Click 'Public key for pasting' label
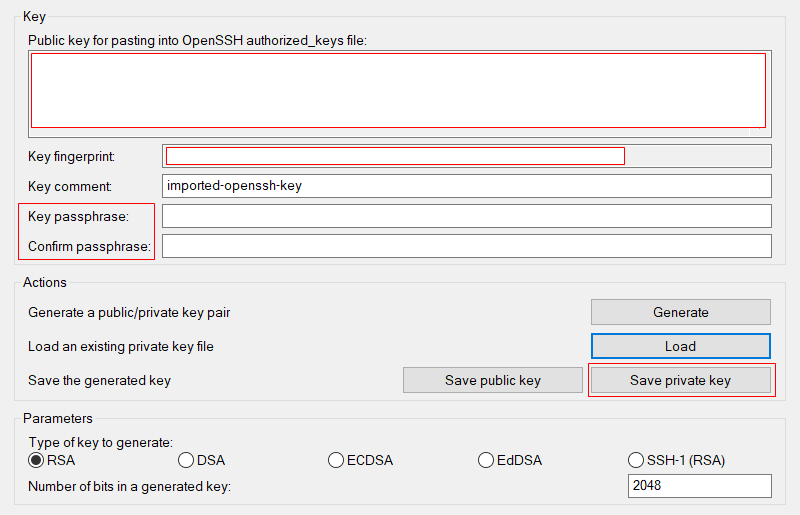 coord(197,40)
